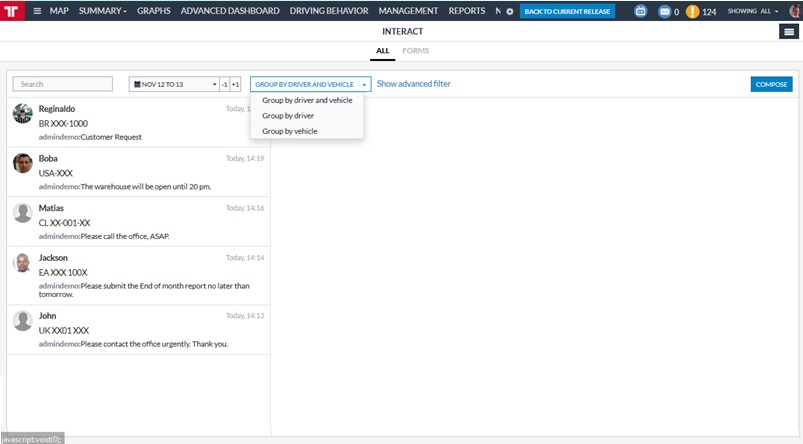This screenshot has height=444, width=803.
Task: Click BACK TO CURRENT RELEASE button
Action: [x=567, y=11]
